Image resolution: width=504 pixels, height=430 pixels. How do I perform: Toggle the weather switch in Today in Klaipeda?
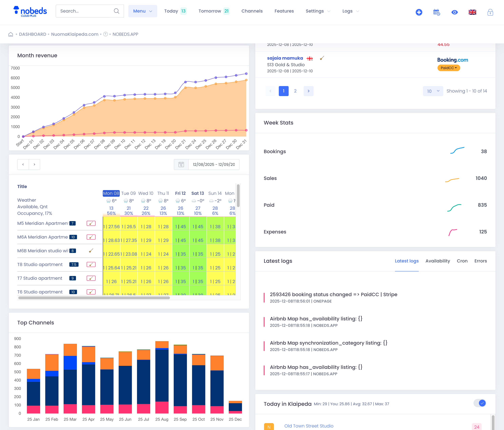point(479,403)
